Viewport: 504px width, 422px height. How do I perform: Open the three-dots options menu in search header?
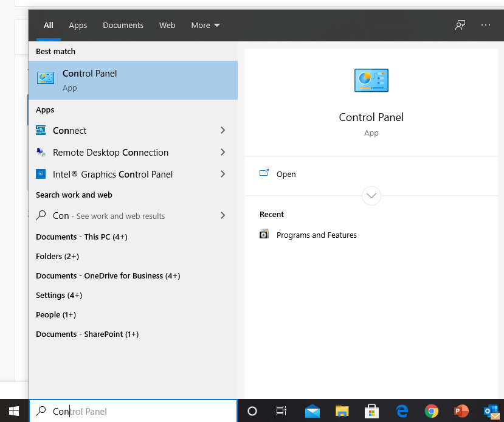[485, 25]
